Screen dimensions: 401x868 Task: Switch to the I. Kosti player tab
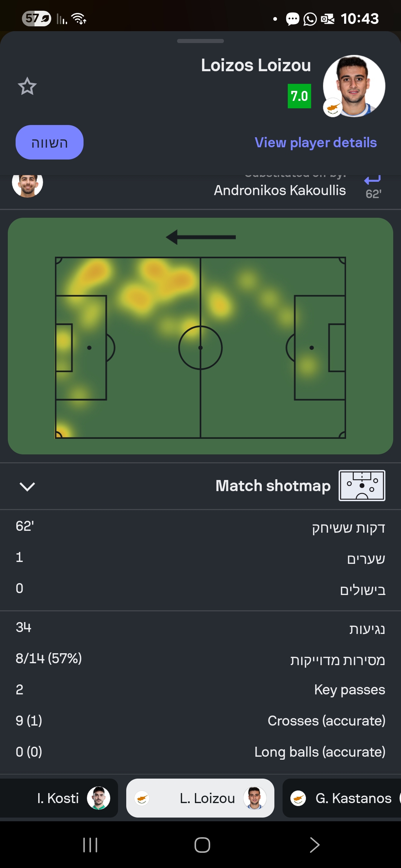(59, 798)
